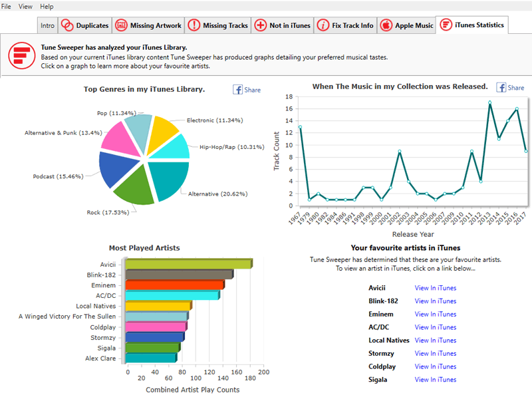Open the Missing Tracks tab label

click(225, 25)
